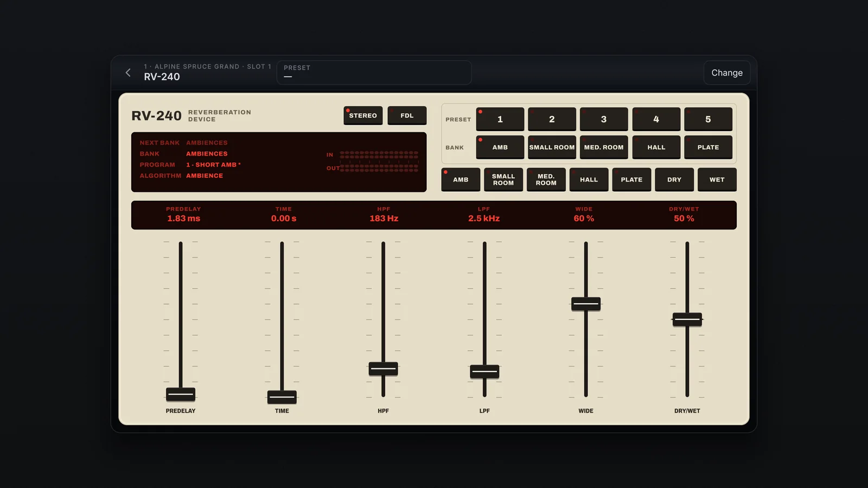This screenshot has width=868, height=488.
Task: Select preset 3
Action: point(604,119)
